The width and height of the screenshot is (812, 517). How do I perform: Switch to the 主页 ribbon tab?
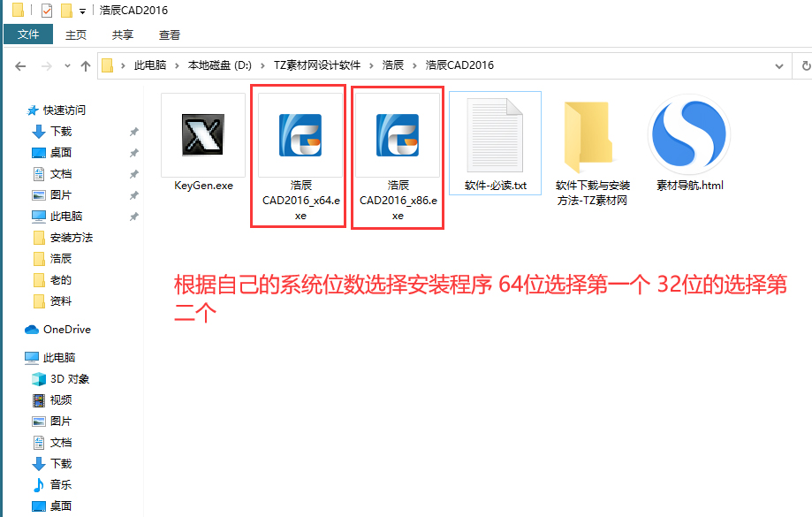(76, 34)
